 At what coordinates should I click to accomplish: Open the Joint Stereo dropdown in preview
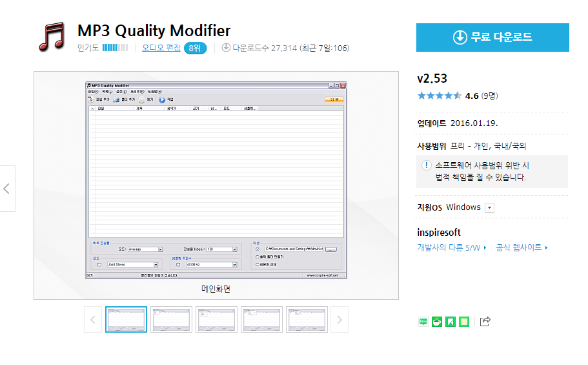pos(156,265)
